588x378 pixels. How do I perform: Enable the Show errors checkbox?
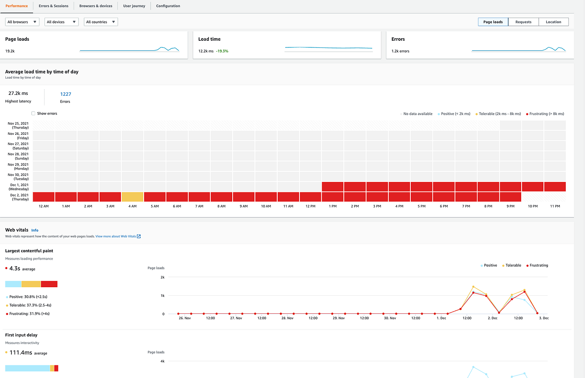[x=34, y=113]
